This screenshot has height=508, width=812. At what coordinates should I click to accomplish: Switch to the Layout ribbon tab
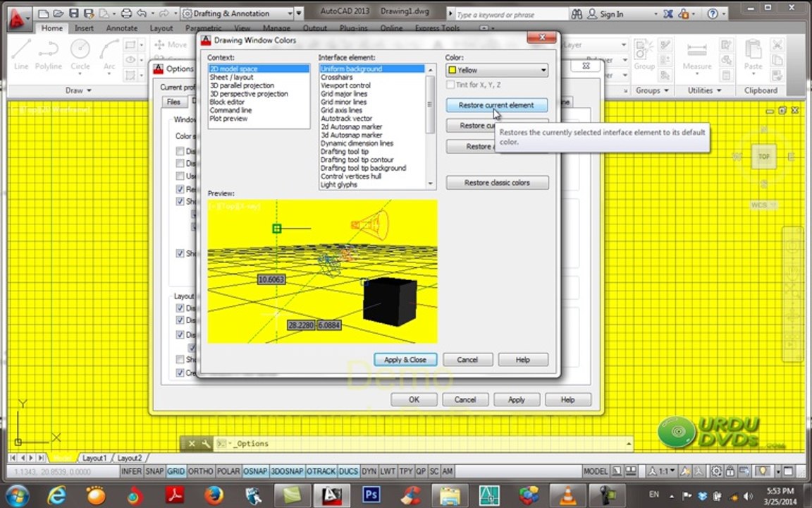click(x=161, y=28)
